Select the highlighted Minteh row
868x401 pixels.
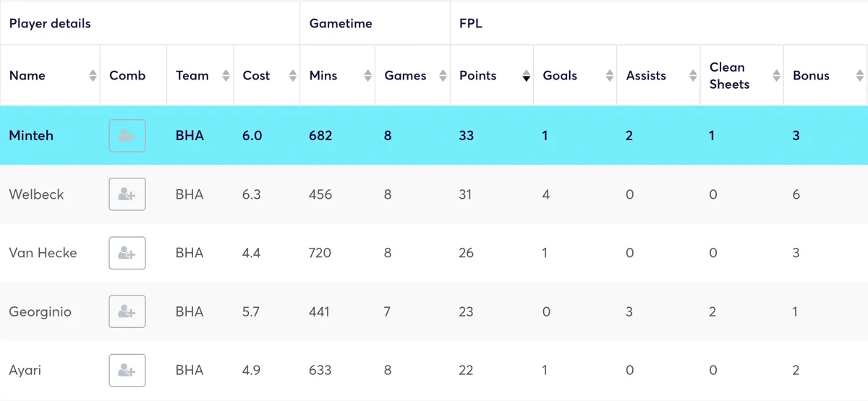[x=434, y=136]
